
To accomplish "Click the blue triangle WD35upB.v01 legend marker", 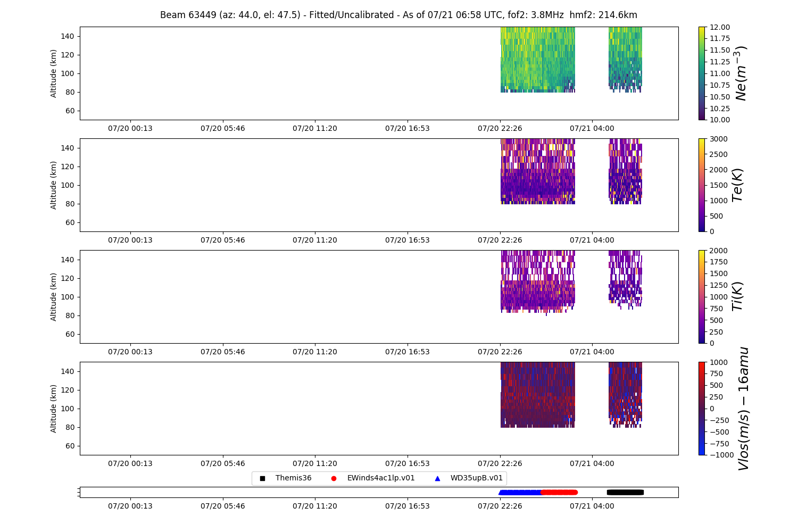I will (437, 478).
